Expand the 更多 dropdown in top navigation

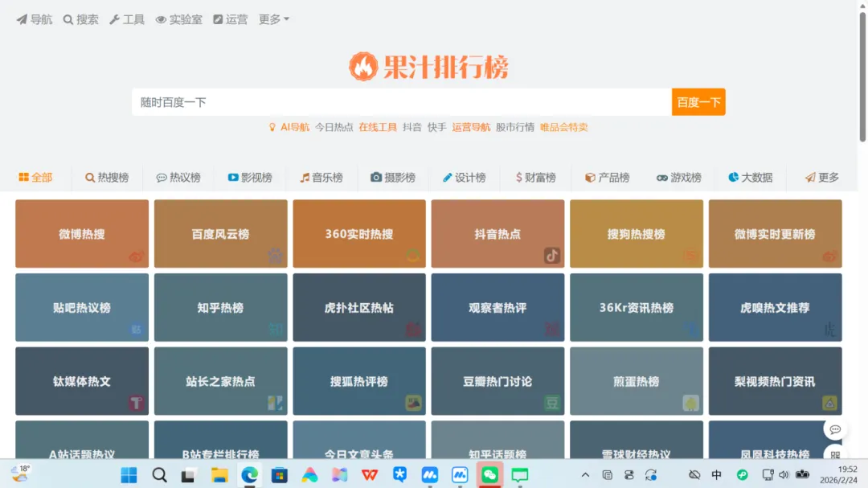(x=274, y=19)
